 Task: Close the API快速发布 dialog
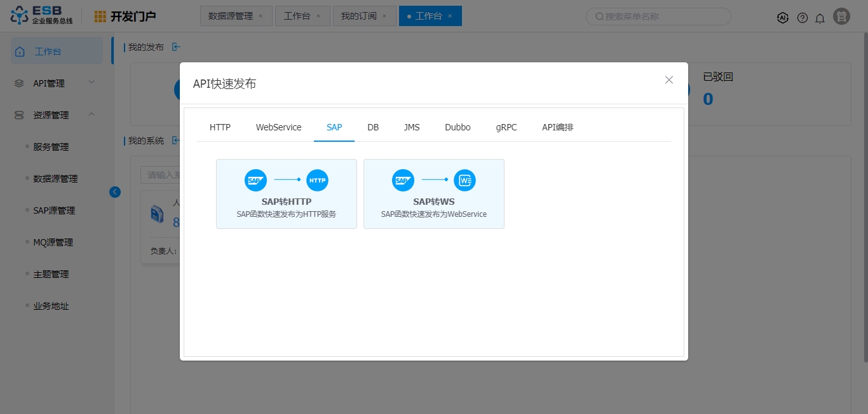click(x=668, y=79)
